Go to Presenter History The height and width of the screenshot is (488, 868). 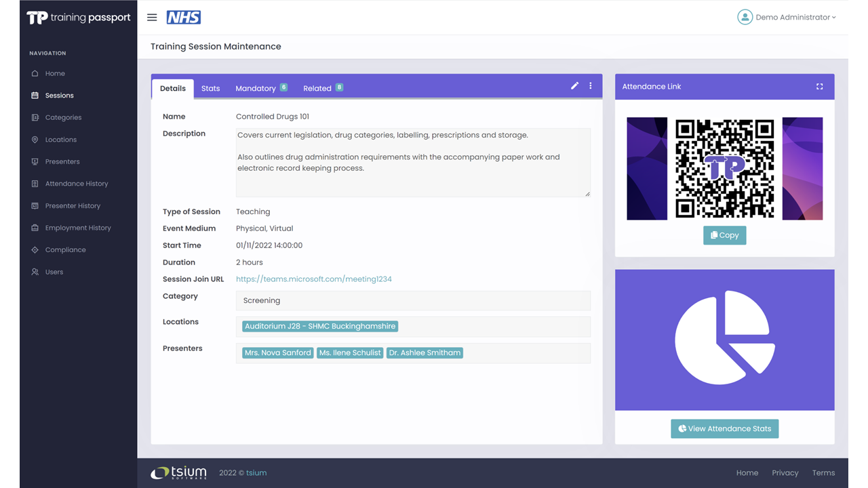(x=73, y=205)
